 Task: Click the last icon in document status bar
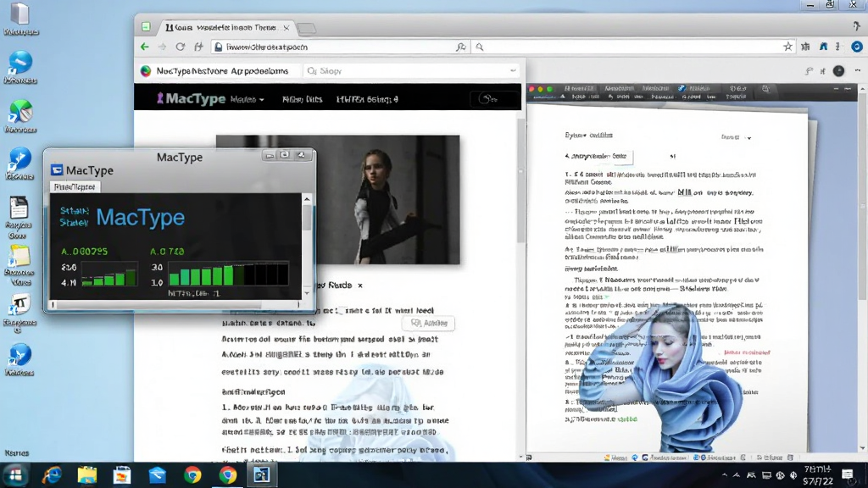[790, 457]
